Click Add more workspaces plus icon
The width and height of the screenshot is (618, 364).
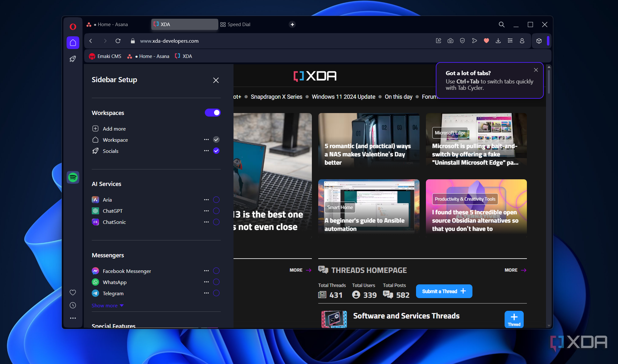click(95, 129)
